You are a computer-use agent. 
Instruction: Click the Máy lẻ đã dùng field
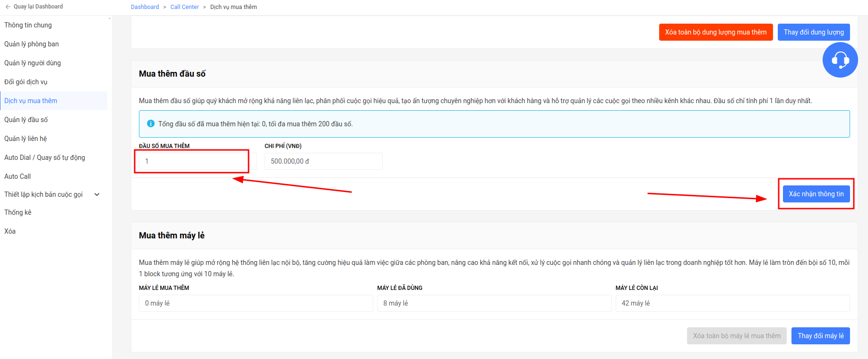click(x=494, y=303)
